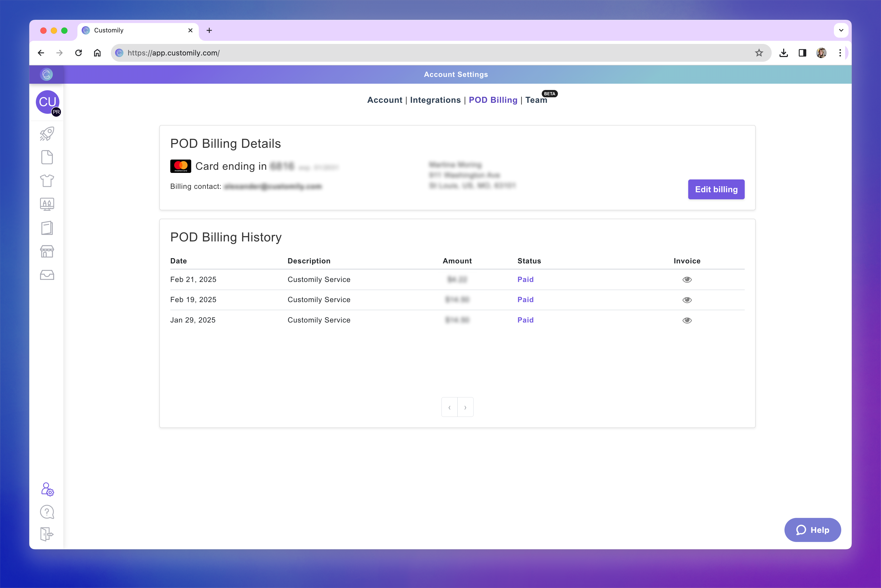The width and height of the screenshot is (881, 588).
Task: Switch to the Integrations tab
Action: click(x=435, y=100)
